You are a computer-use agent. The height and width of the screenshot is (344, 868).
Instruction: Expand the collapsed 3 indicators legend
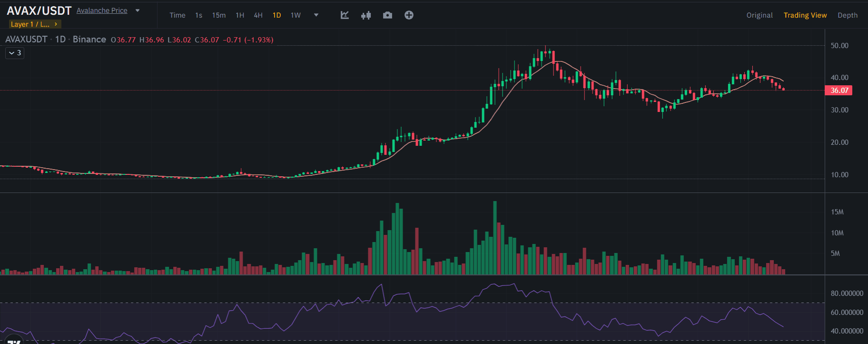coord(15,53)
